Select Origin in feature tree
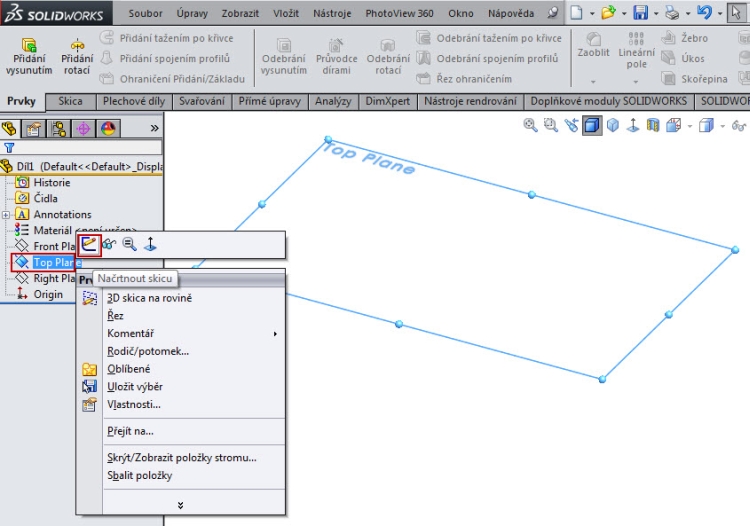The height and width of the screenshot is (526, 750). click(48, 294)
